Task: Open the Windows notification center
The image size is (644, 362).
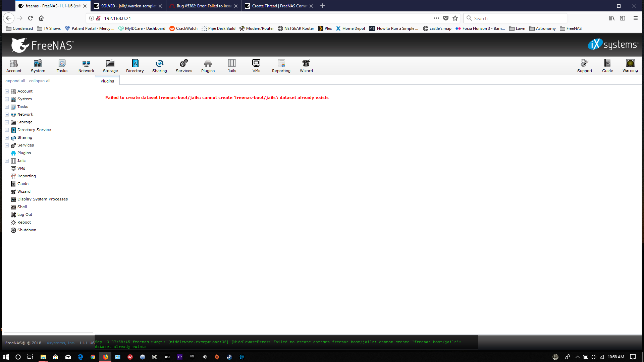Action: pos(633,357)
